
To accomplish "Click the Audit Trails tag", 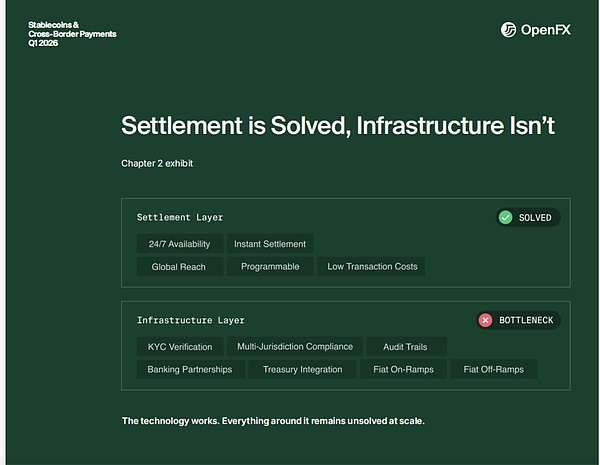I will point(405,347).
